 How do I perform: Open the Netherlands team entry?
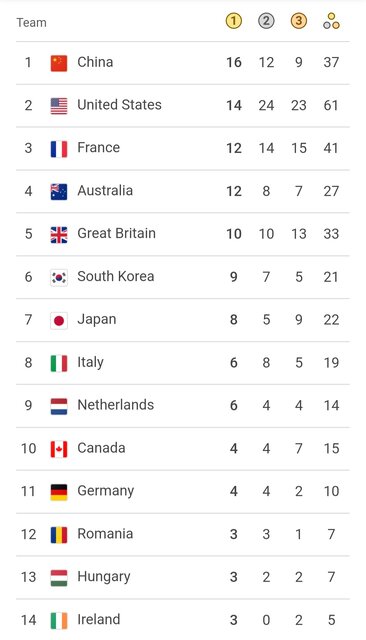[183, 406]
